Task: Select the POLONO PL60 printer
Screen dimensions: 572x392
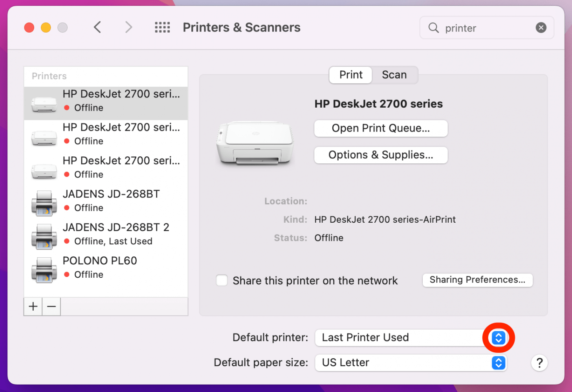Action: pyautogui.click(x=106, y=270)
